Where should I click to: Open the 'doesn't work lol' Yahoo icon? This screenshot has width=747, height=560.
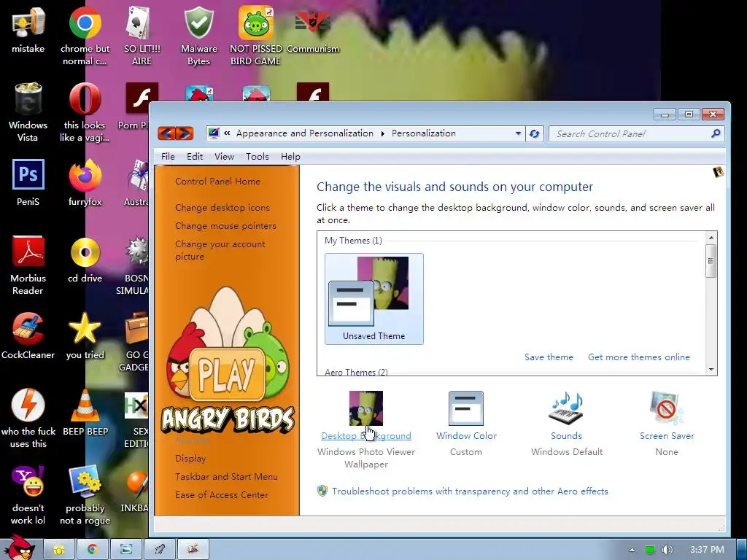(x=28, y=481)
